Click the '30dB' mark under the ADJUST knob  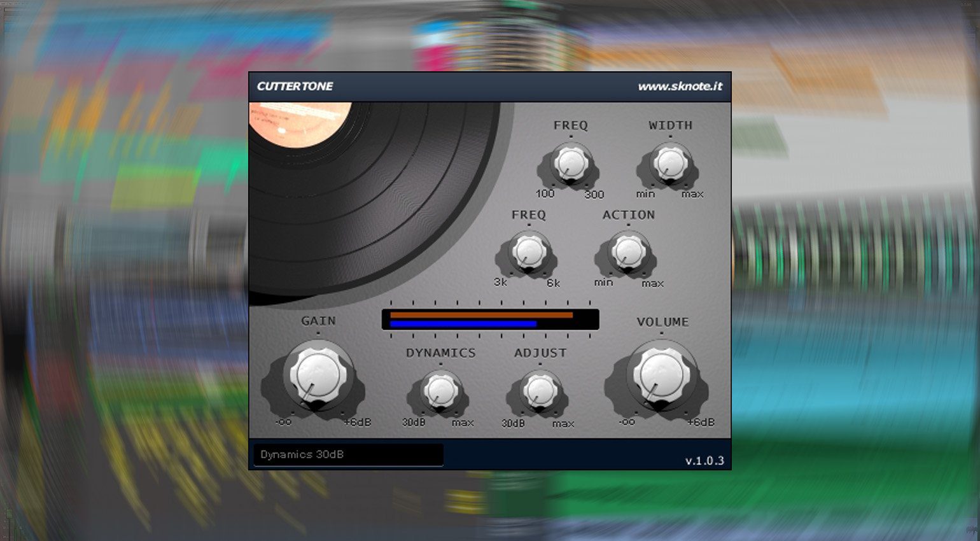tap(513, 423)
